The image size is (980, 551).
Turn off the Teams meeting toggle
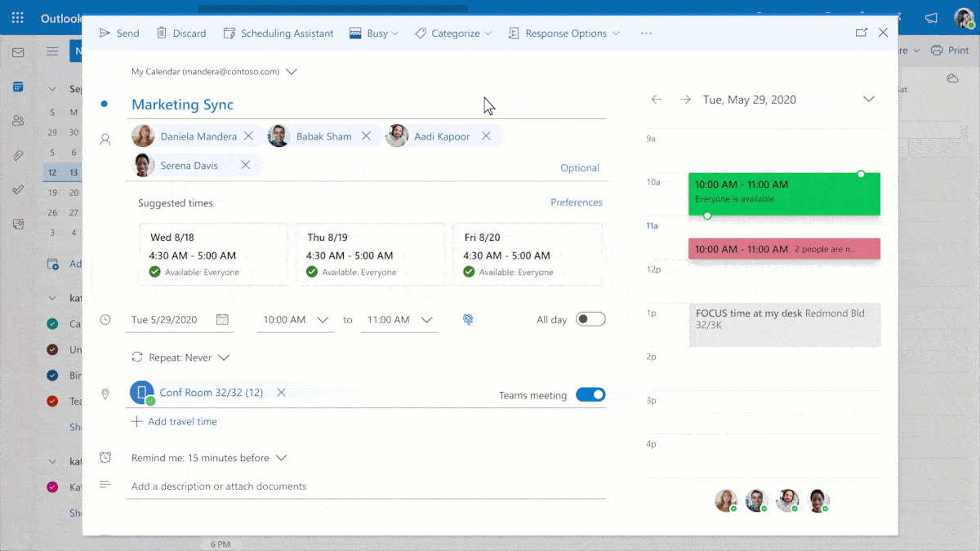pos(590,394)
